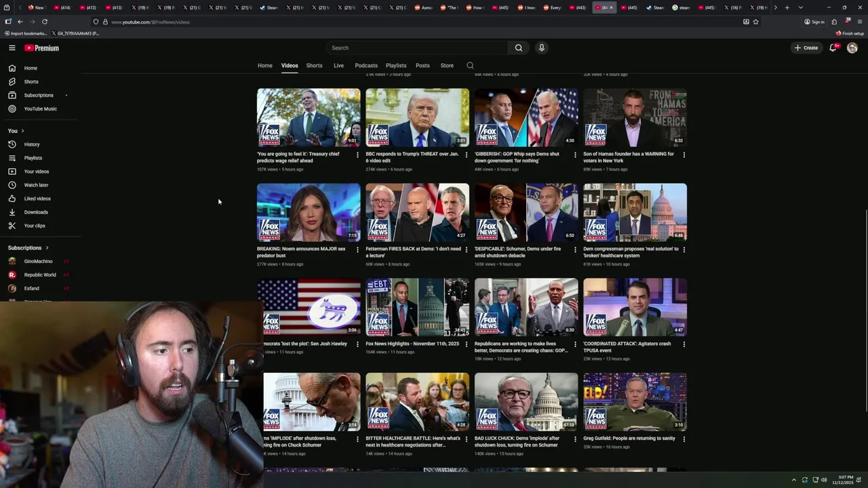
Task: Switch to the channel Home tab
Action: click(264, 66)
